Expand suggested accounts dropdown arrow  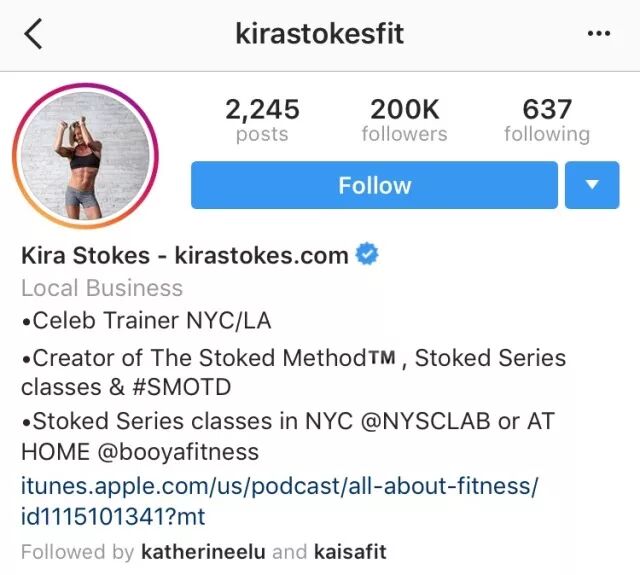[592, 185]
